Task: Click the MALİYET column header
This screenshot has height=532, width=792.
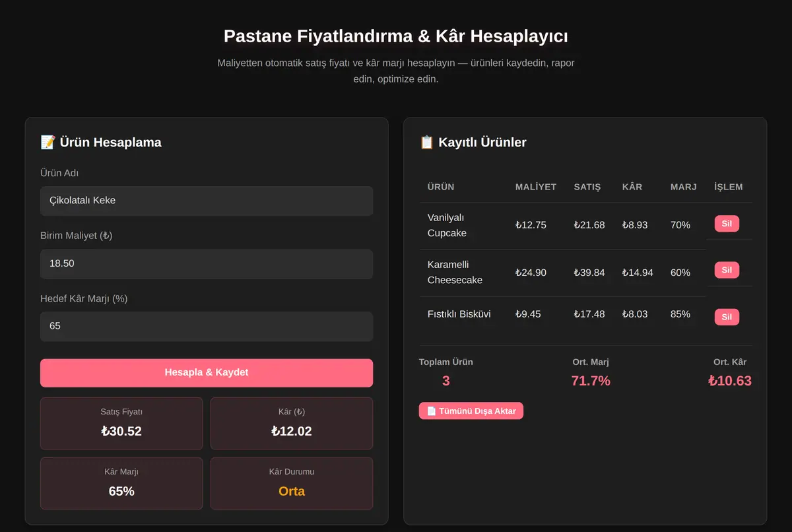Action: click(x=536, y=187)
